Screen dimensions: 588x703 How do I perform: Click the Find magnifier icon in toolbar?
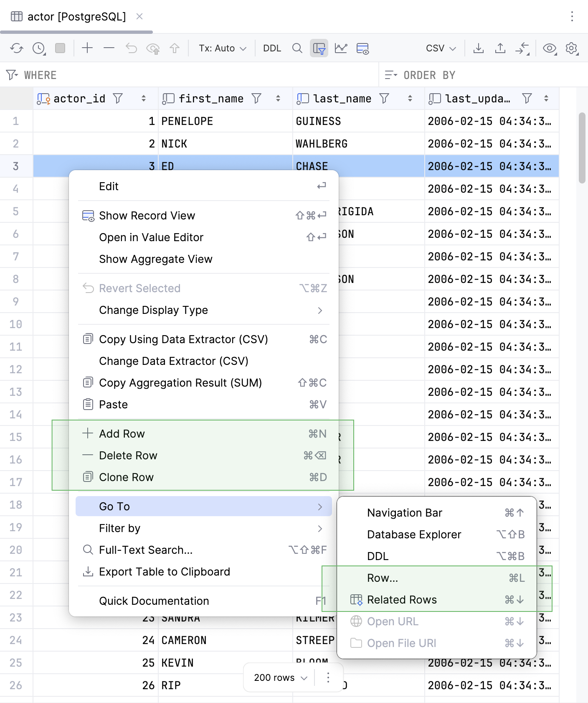pyautogui.click(x=297, y=48)
